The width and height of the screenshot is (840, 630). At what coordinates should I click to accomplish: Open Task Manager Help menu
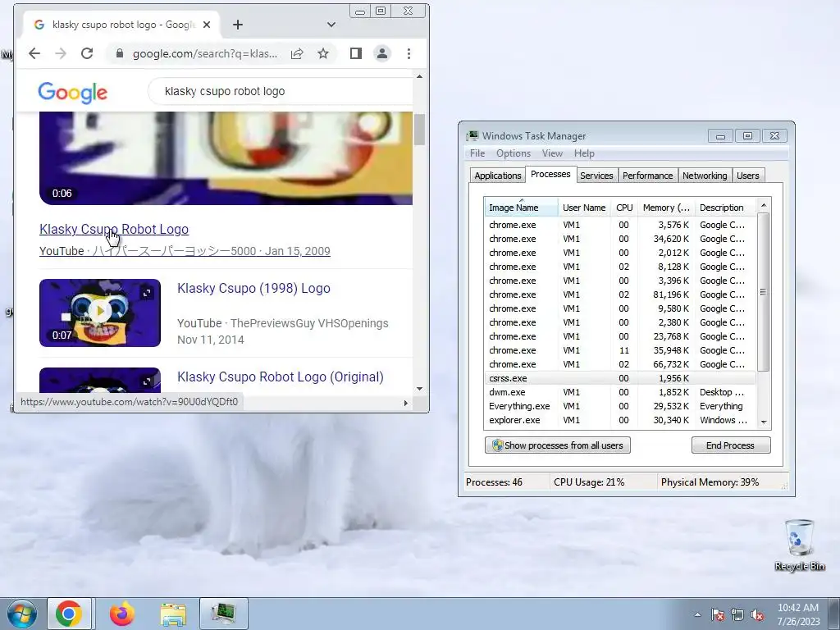[x=584, y=153]
